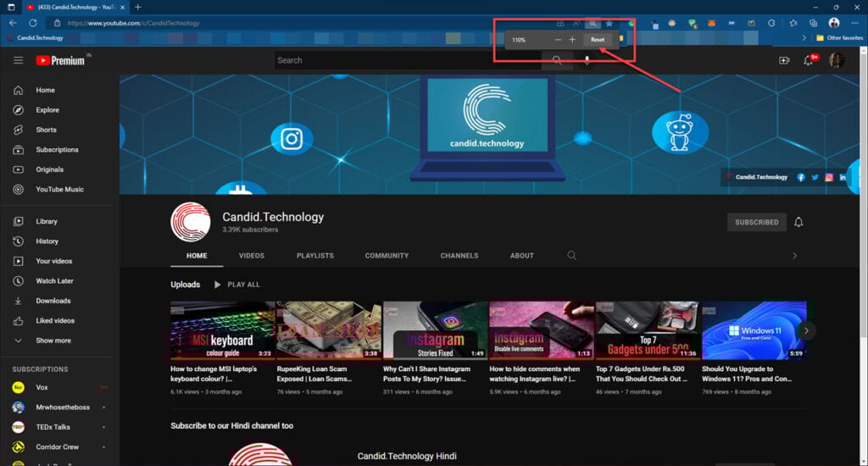Viewport: 868px width, 466px height.
Task: Open the Instagram Stories Fixed thumbnail
Action: (435, 330)
